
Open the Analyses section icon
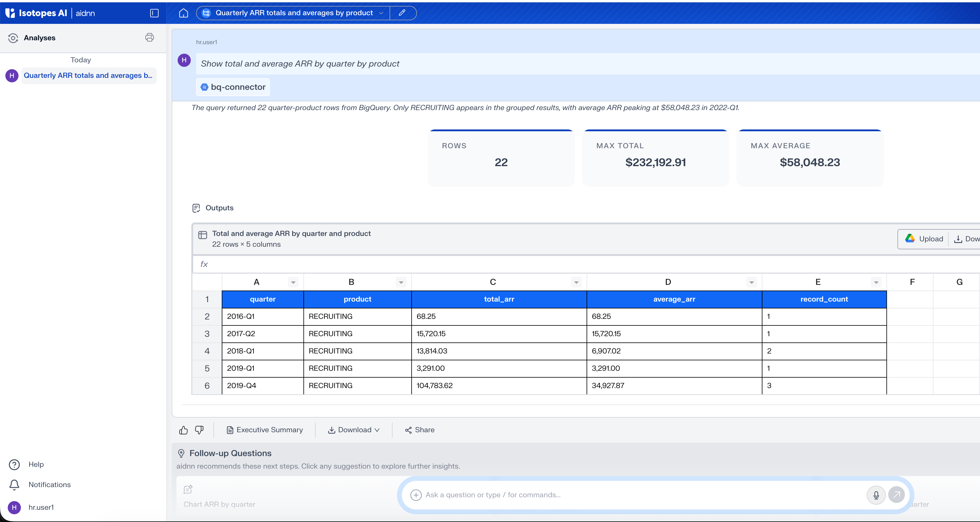click(x=13, y=38)
